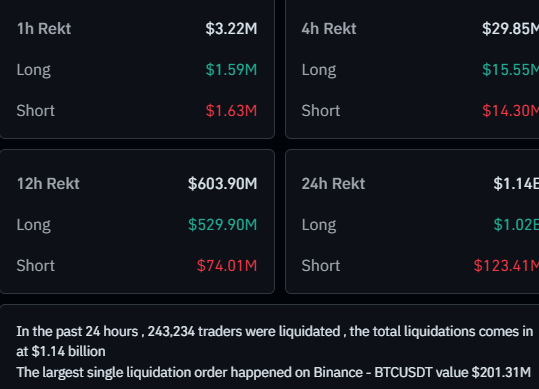Click 12h Long value $529.90M

(222, 225)
